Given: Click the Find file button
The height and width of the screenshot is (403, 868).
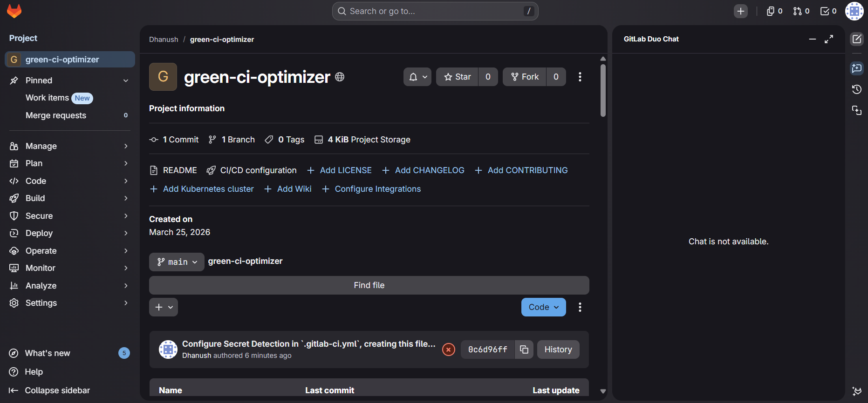Looking at the screenshot, I should [x=369, y=285].
